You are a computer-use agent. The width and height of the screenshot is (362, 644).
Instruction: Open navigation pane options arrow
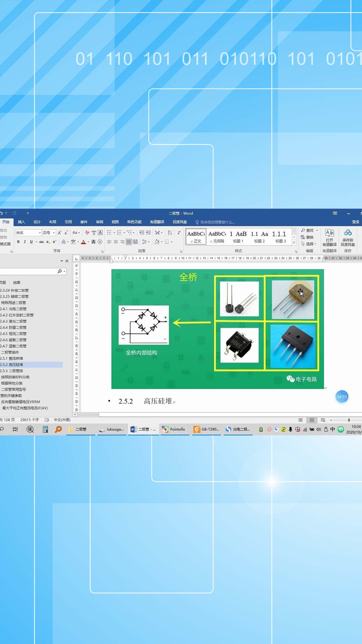point(62,261)
